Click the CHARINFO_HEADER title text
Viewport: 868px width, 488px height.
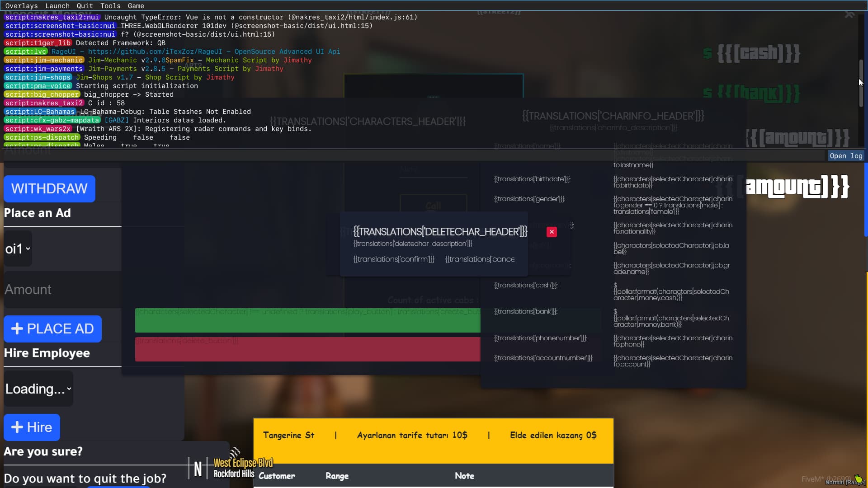(x=613, y=116)
